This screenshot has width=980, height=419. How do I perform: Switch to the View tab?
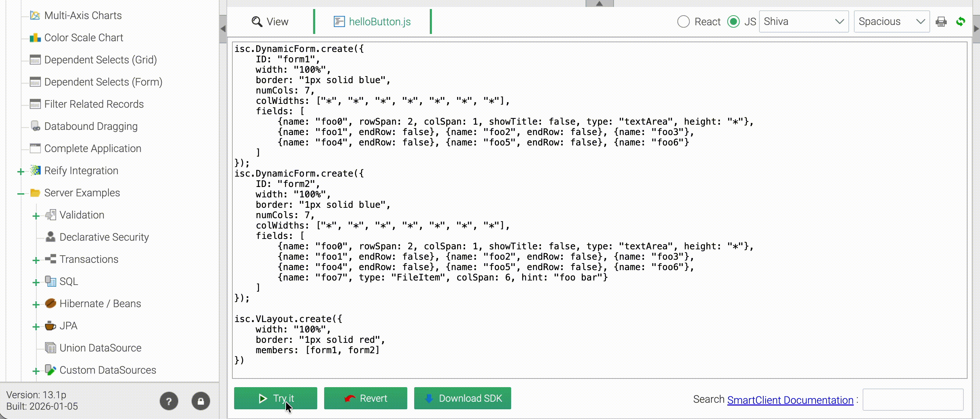coord(270,22)
